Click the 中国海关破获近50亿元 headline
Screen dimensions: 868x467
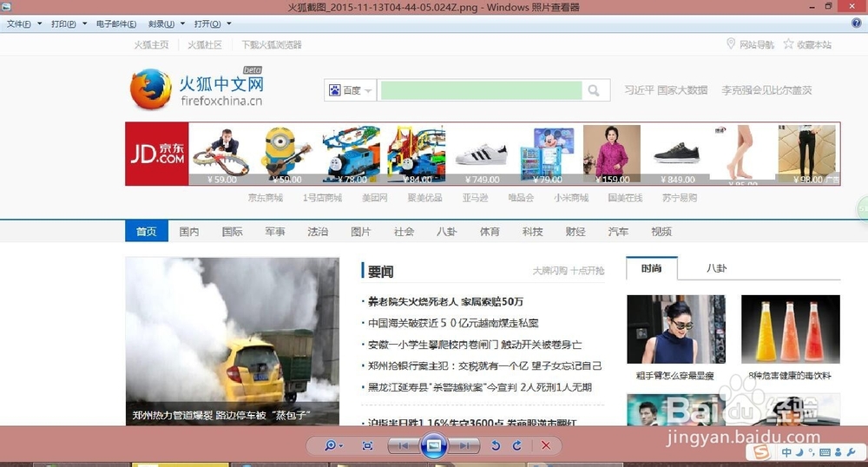click(x=453, y=323)
